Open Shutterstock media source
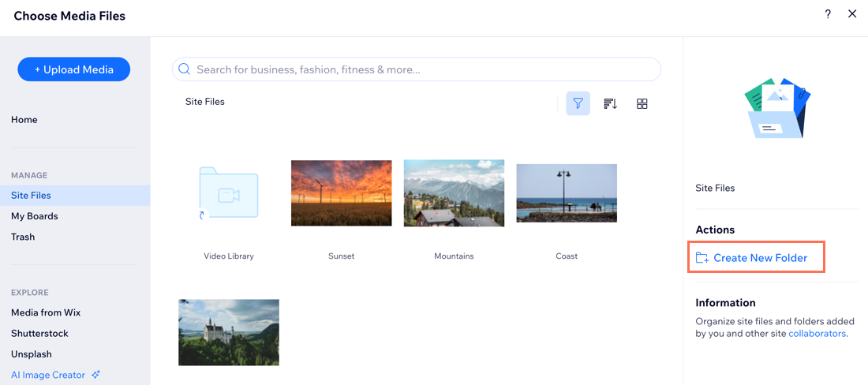 39,333
